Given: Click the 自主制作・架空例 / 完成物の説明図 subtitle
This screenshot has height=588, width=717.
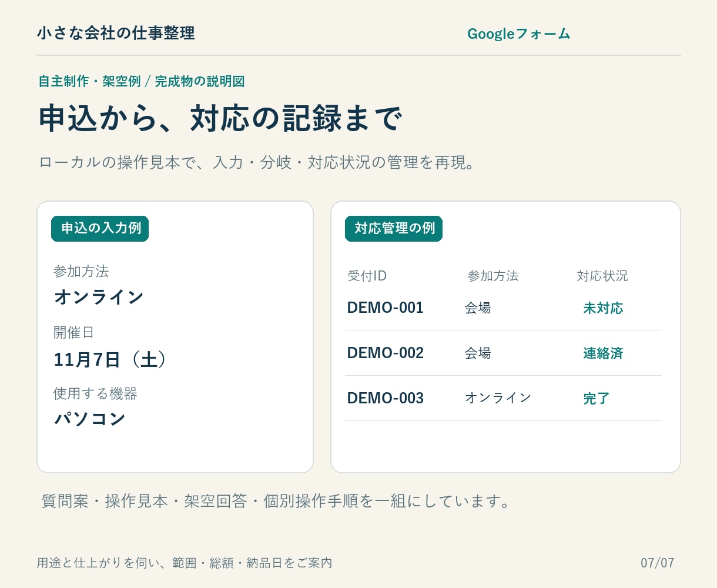Looking at the screenshot, I should pyautogui.click(x=142, y=81).
